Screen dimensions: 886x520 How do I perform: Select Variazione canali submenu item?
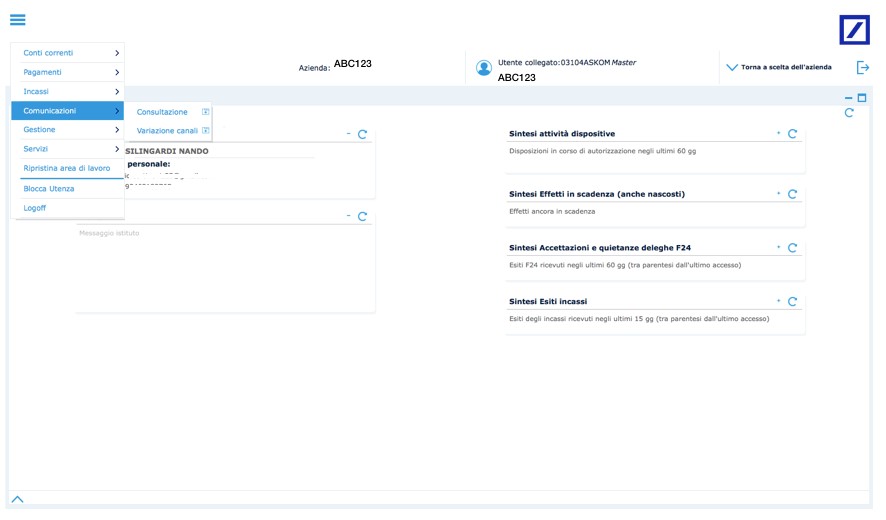tap(167, 131)
